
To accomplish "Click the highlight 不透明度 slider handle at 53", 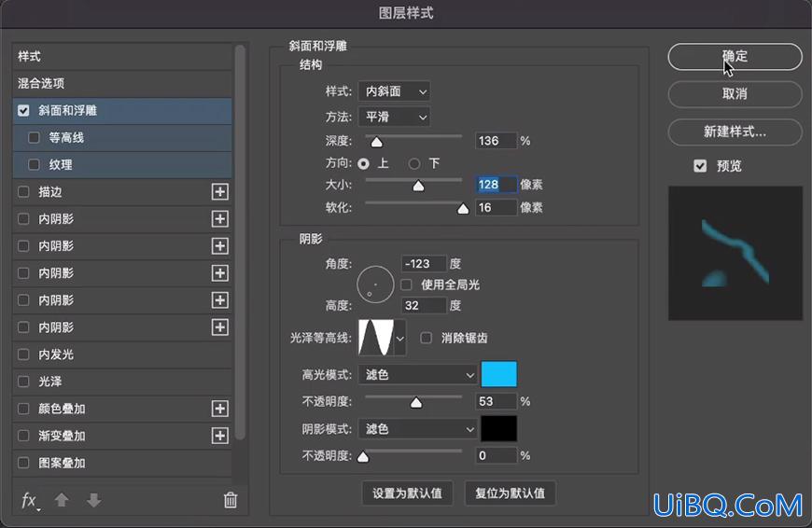I will point(416,403).
